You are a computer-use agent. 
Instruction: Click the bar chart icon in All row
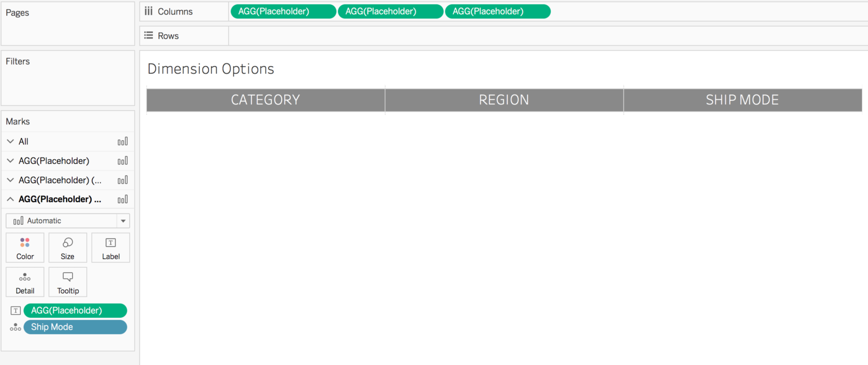(123, 142)
